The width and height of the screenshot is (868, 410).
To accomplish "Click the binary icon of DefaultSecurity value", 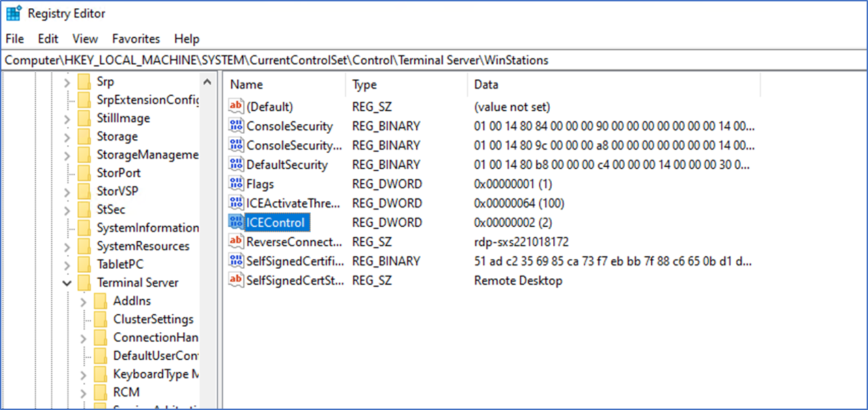I will (236, 164).
